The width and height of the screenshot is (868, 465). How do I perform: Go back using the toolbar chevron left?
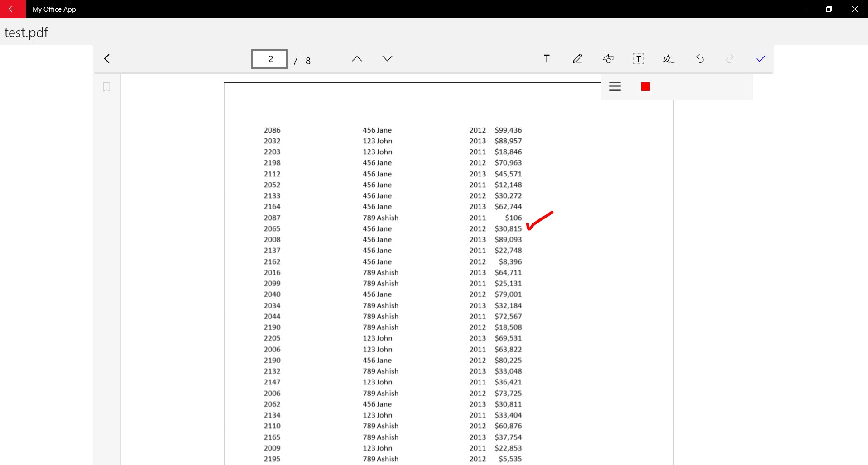point(107,59)
